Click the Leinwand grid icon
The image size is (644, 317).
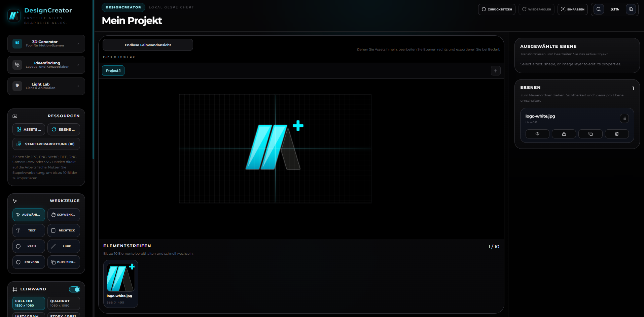(15, 289)
